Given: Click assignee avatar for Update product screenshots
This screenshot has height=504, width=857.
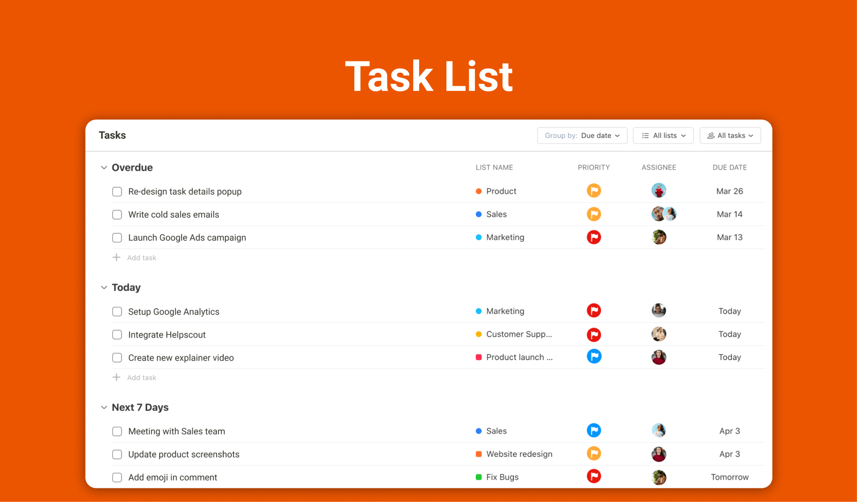Looking at the screenshot, I should pos(659,454).
